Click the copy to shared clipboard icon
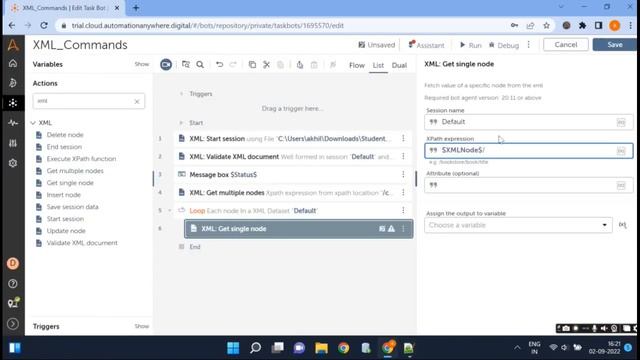 300,64
